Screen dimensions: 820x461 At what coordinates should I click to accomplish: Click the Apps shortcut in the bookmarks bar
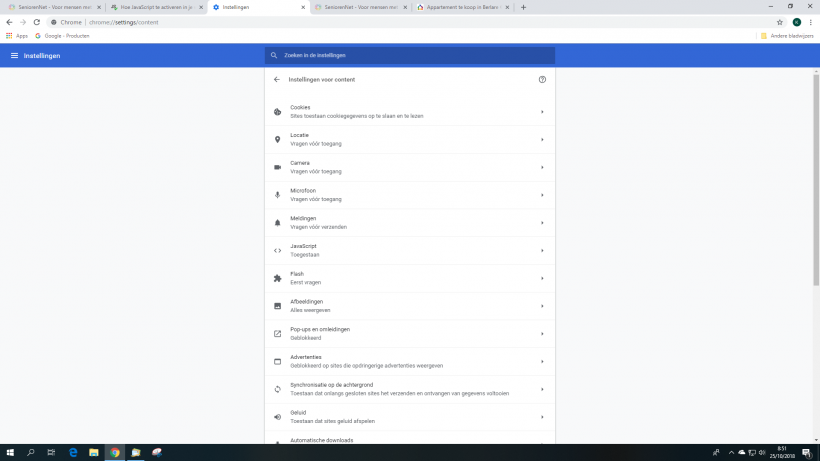(x=17, y=36)
